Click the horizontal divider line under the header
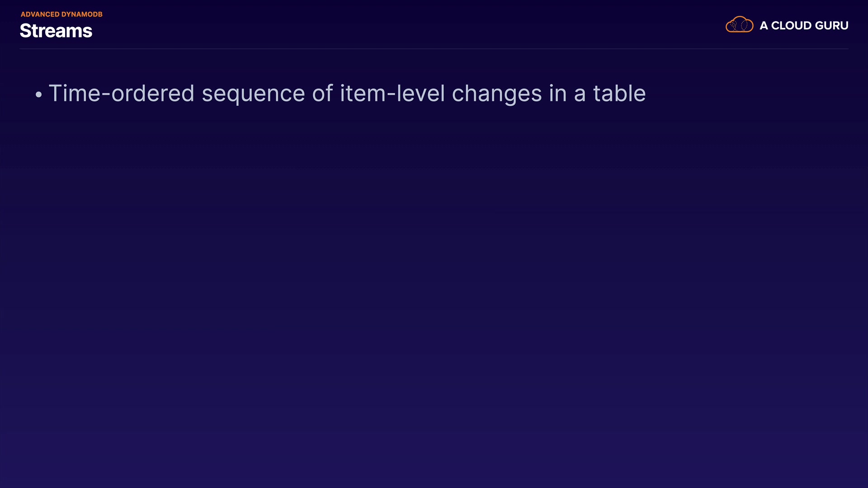 click(x=434, y=48)
